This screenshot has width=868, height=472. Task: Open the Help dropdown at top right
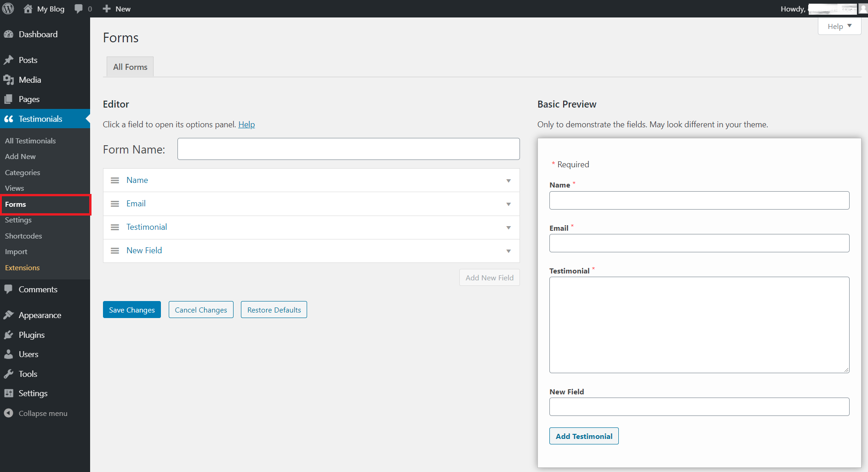click(839, 26)
